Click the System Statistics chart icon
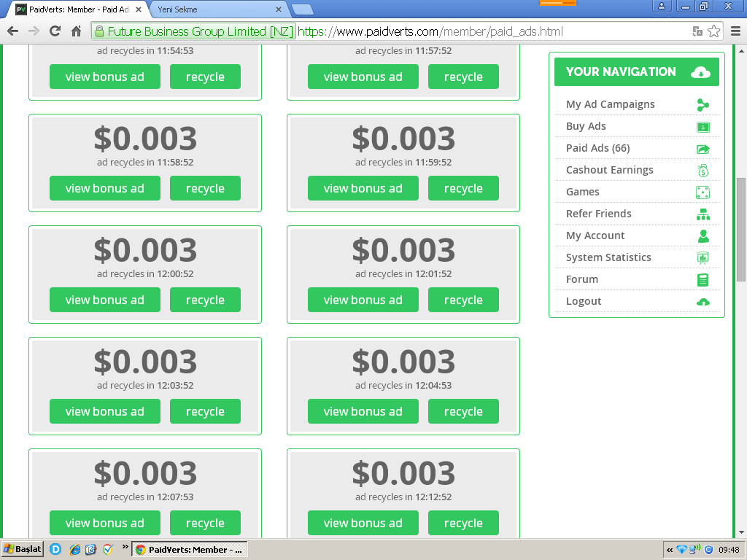The image size is (747, 560). point(703,257)
